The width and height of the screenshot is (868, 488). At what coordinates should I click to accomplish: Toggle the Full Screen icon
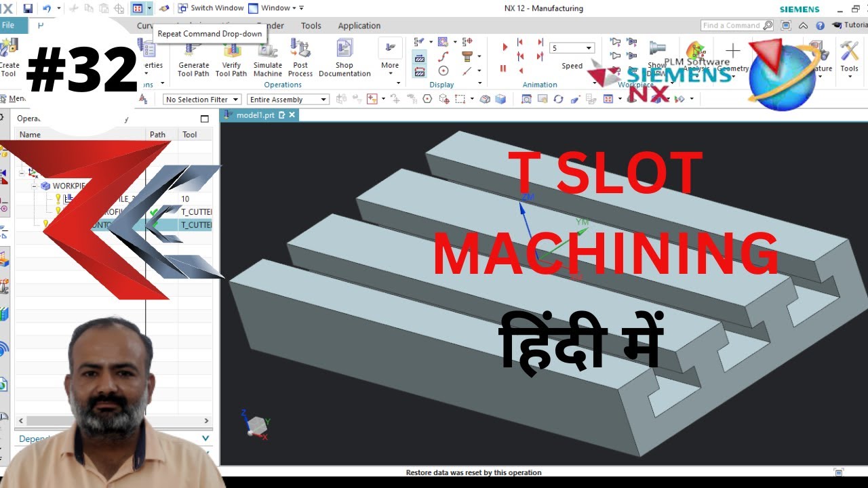[786, 25]
